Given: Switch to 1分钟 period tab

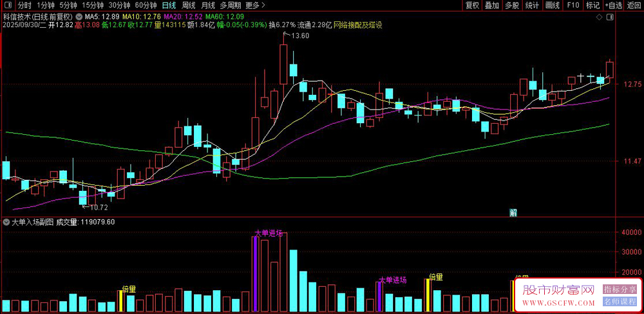Looking at the screenshot, I should [45, 5].
